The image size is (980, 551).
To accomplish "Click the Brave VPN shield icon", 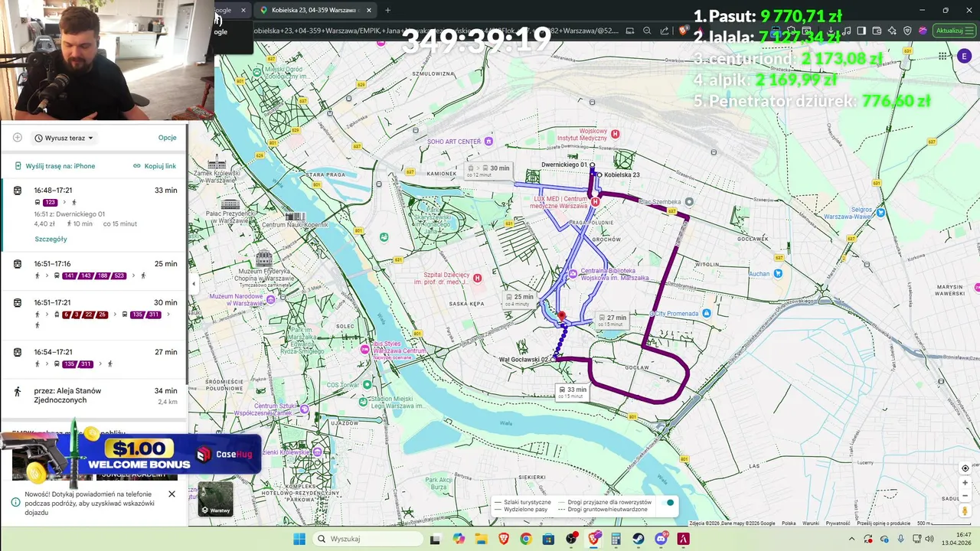I will [907, 31].
